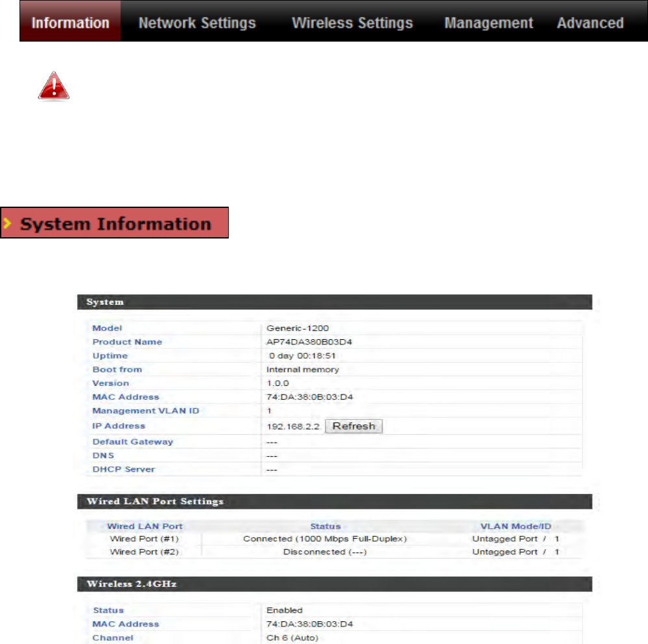Select Connected (1000 Mbps Full-Duplex) status
The height and width of the screenshot is (644, 648).
click(x=325, y=539)
